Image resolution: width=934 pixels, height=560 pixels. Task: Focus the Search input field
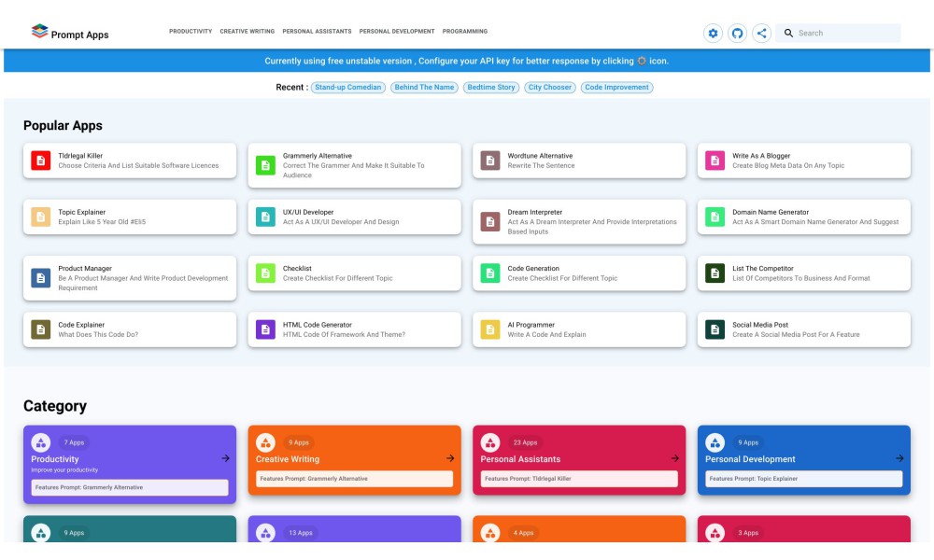click(838, 34)
